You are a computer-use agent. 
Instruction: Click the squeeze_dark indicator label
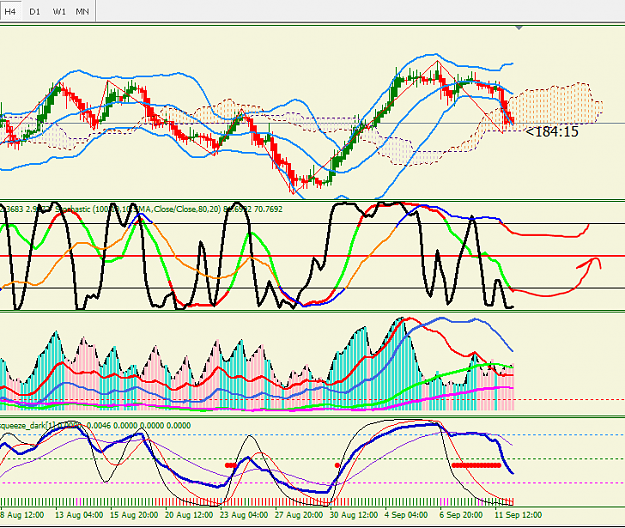(95, 426)
